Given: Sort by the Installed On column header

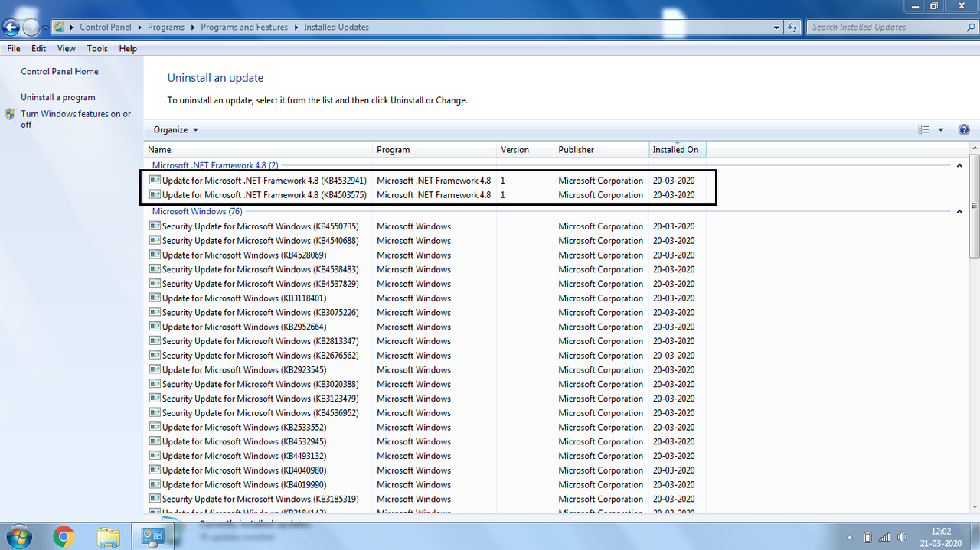Looking at the screenshot, I should point(677,150).
